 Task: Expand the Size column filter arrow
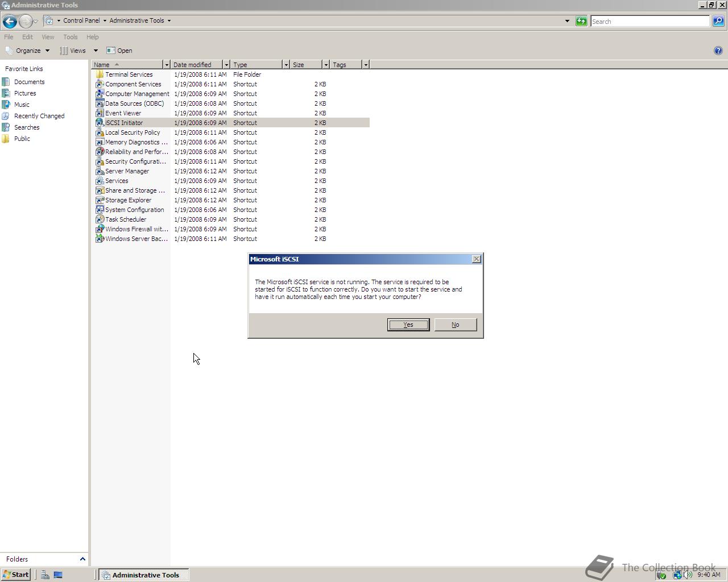click(326, 65)
